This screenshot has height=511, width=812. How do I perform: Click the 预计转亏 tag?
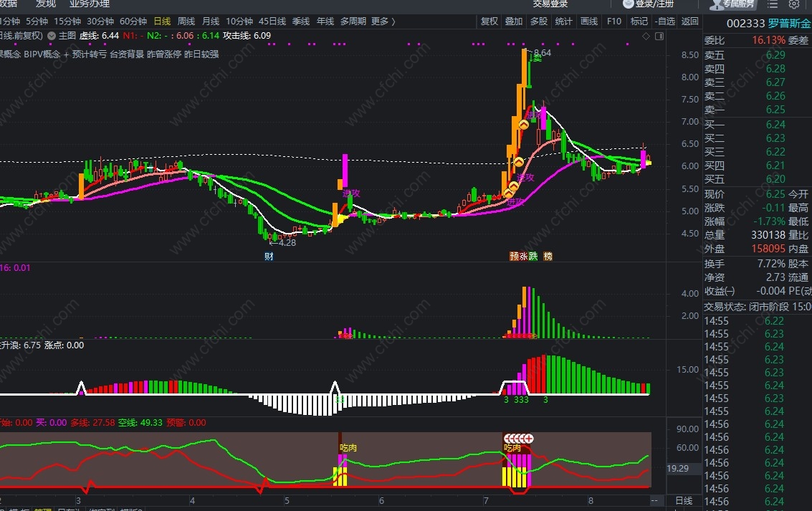coord(89,54)
